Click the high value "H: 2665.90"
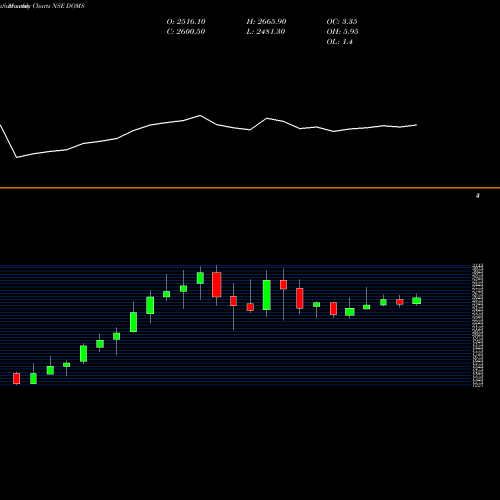 coord(266,22)
